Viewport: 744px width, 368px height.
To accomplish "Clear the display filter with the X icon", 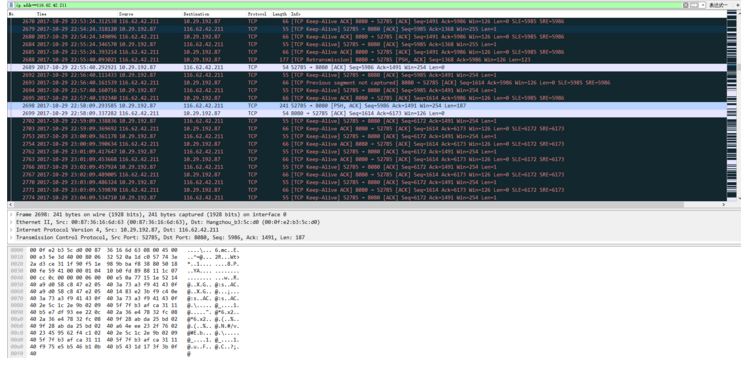I will click(686, 5).
